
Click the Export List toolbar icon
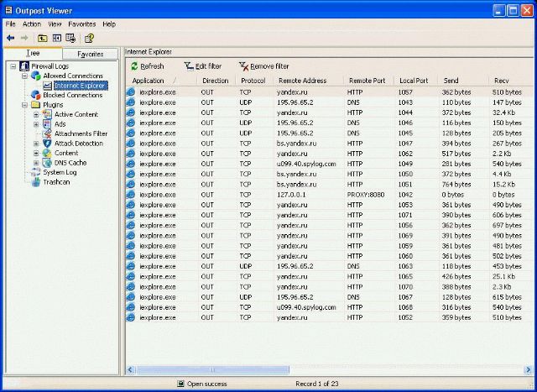[70, 38]
